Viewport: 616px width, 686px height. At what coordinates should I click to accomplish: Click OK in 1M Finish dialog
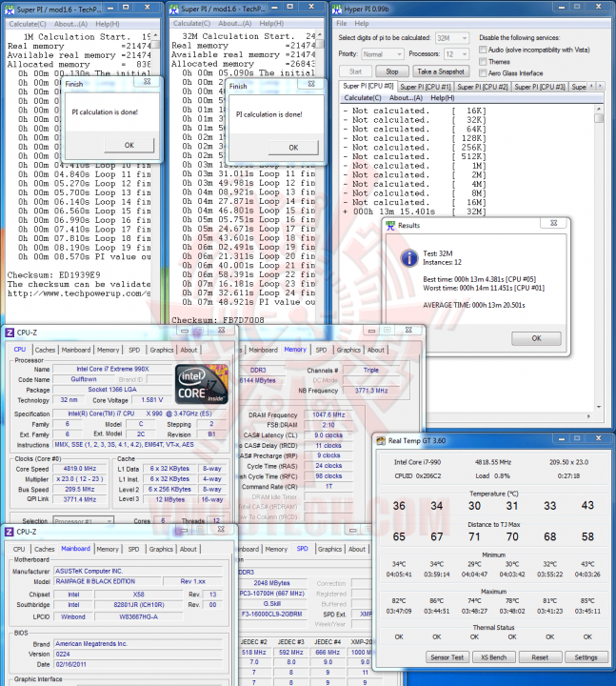point(129,145)
